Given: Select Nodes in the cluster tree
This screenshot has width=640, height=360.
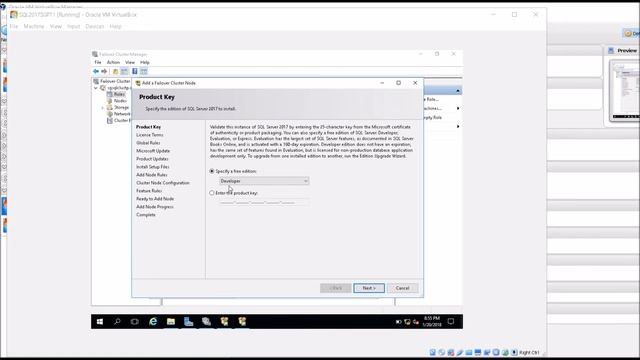Looking at the screenshot, I should (x=120, y=101).
